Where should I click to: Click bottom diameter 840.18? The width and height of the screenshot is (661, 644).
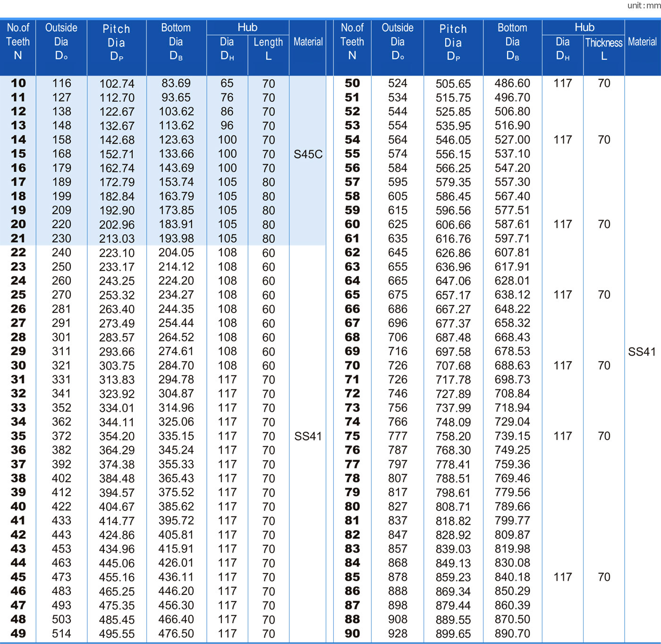point(512,576)
